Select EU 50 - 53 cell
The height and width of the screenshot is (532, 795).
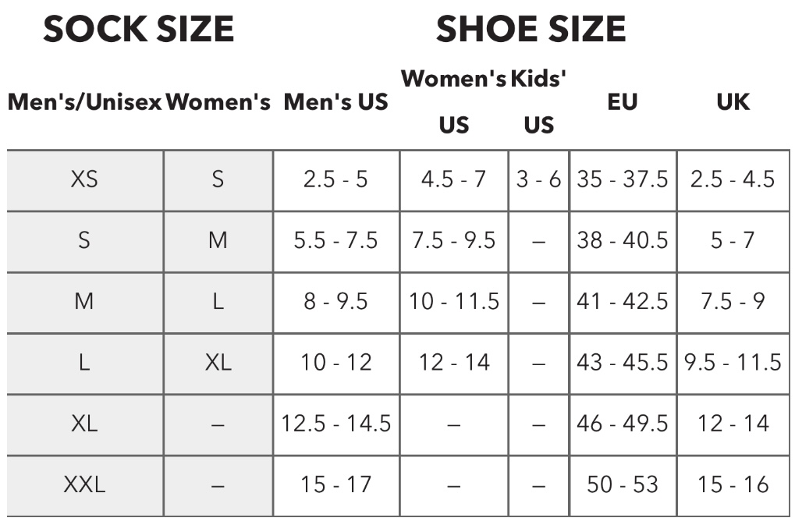click(x=623, y=485)
